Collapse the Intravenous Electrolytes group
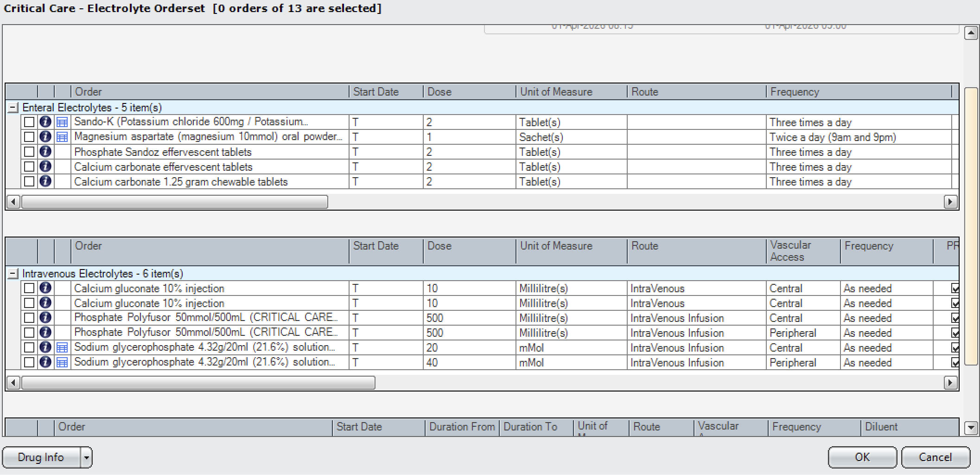The image size is (980, 475). [13, 274]
